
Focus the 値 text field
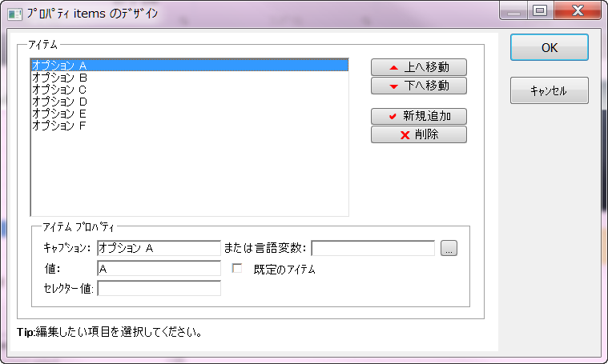click(159, 268)
